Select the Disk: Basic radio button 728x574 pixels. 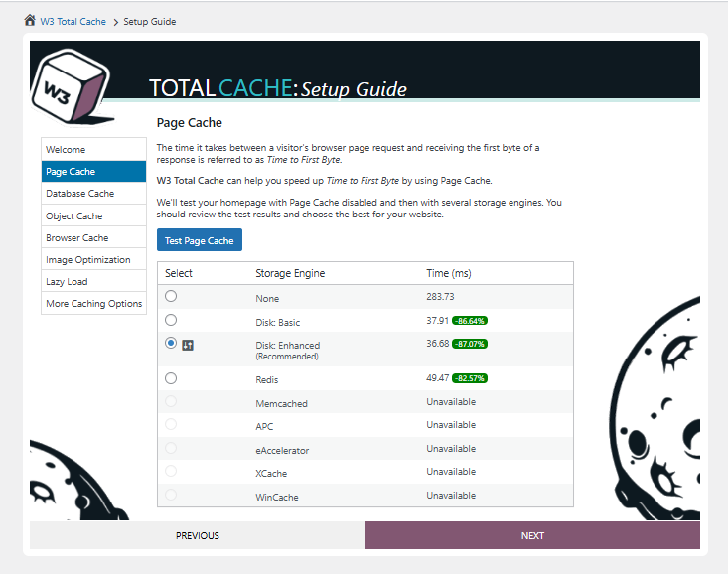click(171, 320)
